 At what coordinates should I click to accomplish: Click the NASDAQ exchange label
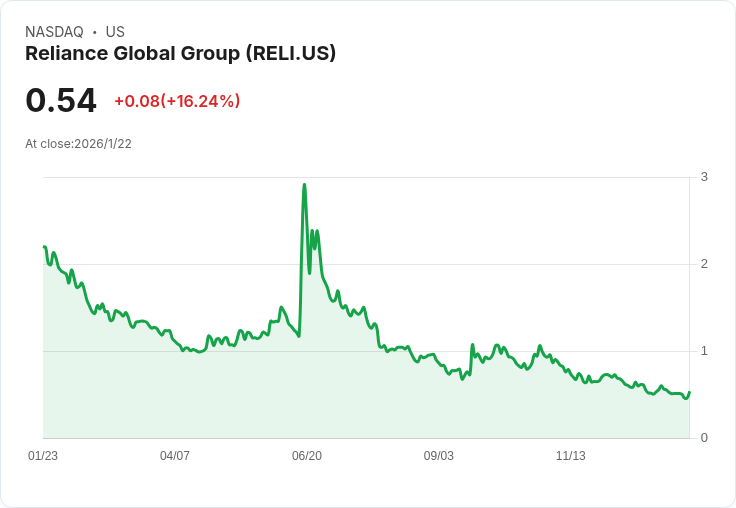pos(54,32)
